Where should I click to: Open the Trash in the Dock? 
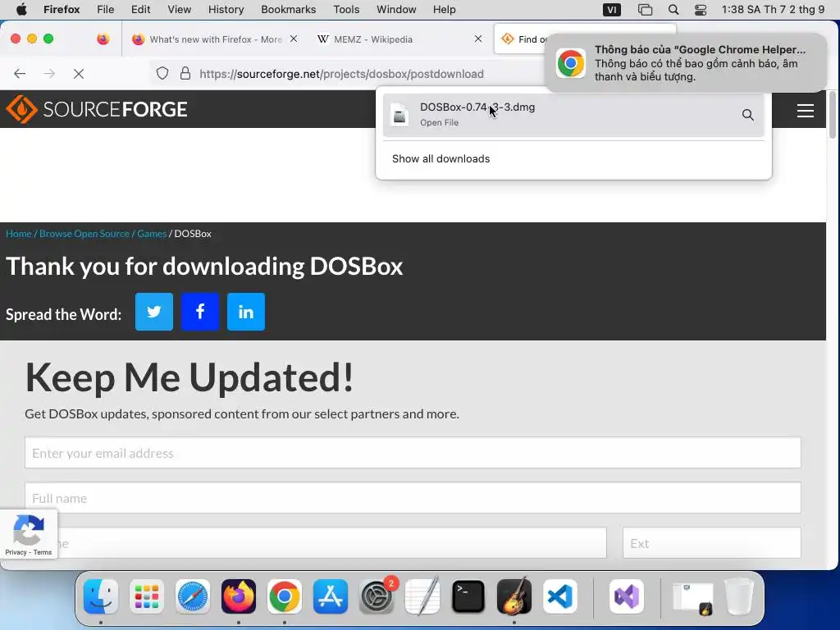pos(739,596)
